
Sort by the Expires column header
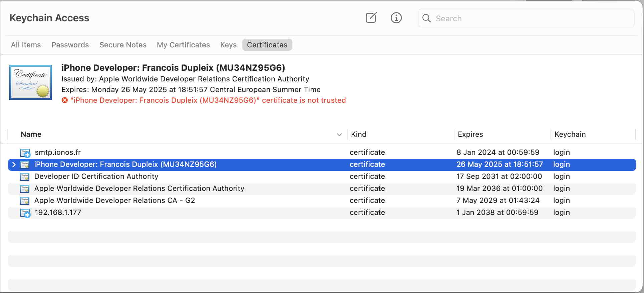point(470,134)
